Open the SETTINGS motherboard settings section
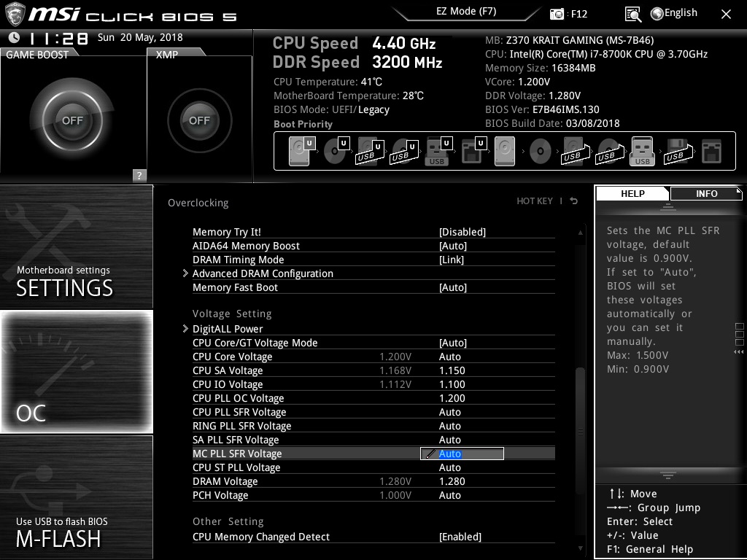The height and width of the screenshot is (560, 747). point(76,246)
